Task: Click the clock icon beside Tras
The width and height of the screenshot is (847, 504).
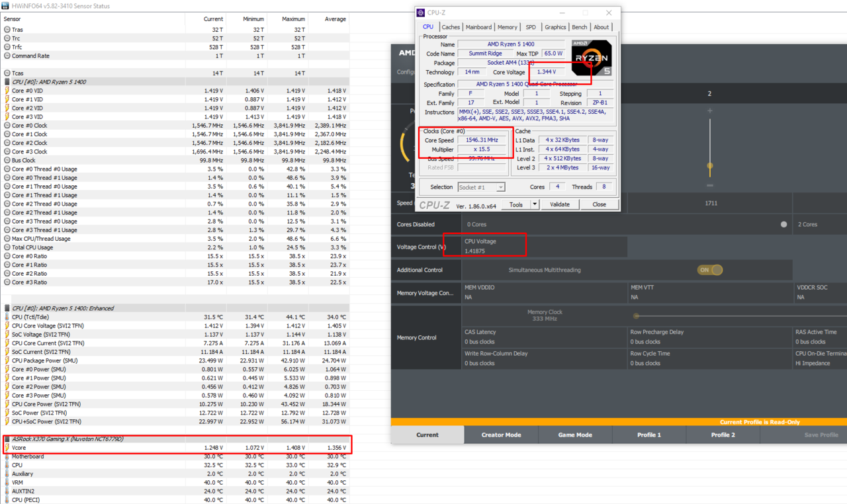Action: pyautogui.click(x=7, y=30)
